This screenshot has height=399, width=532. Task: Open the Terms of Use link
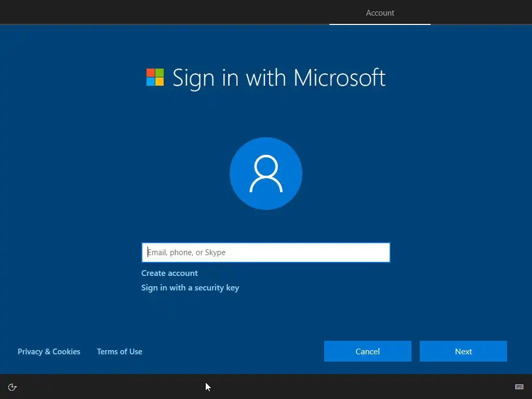point(119,352)
